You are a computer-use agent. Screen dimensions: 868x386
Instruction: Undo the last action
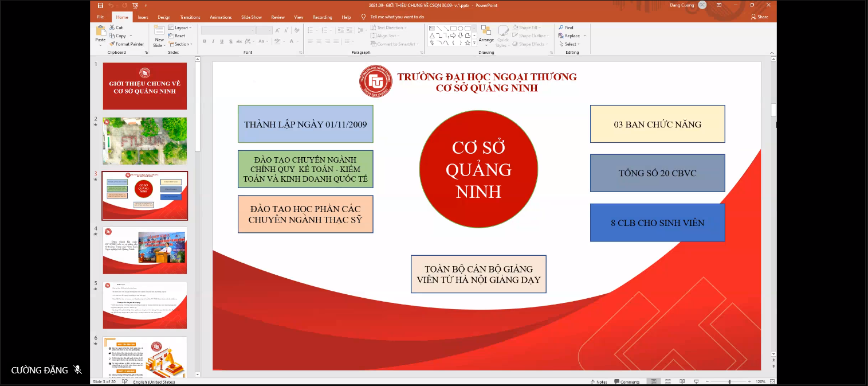point(111,5)
